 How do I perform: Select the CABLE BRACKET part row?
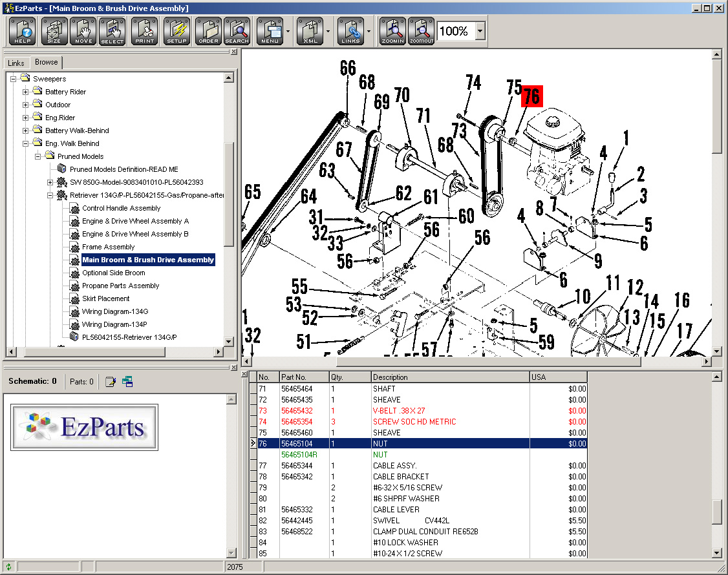click(422, 477)
